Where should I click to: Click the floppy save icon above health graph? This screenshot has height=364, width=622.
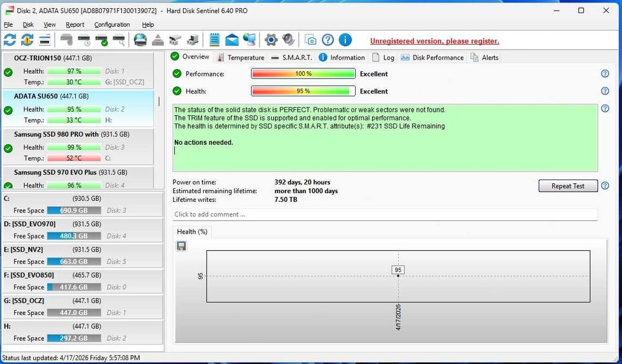[x=181, y=246]
